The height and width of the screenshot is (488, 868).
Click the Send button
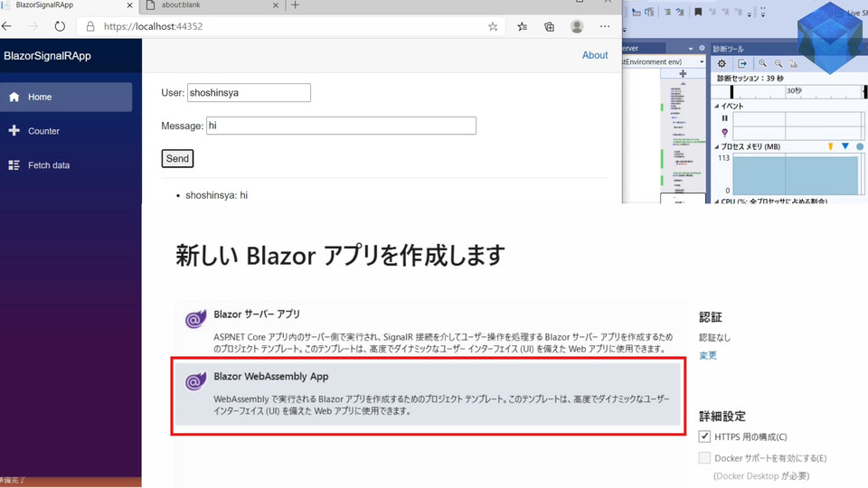pyautogui.click(x=177, y=158)
